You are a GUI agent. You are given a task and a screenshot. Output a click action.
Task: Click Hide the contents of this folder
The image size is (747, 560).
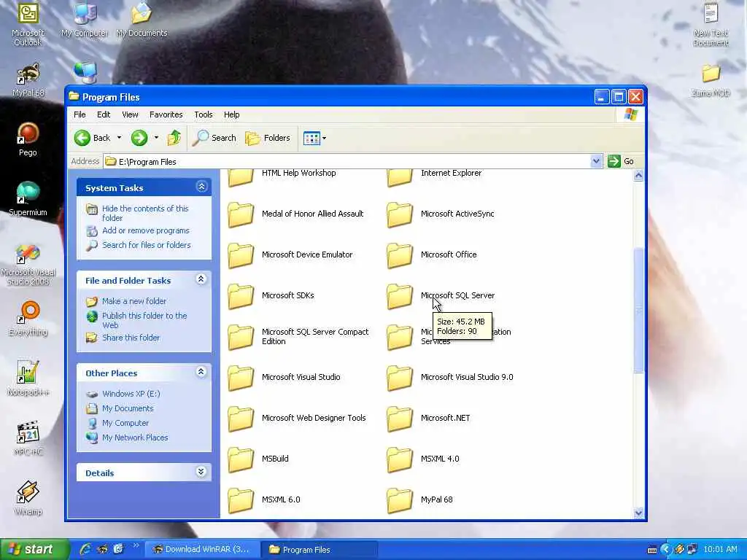pyautogui.click(x=145, y=214)
